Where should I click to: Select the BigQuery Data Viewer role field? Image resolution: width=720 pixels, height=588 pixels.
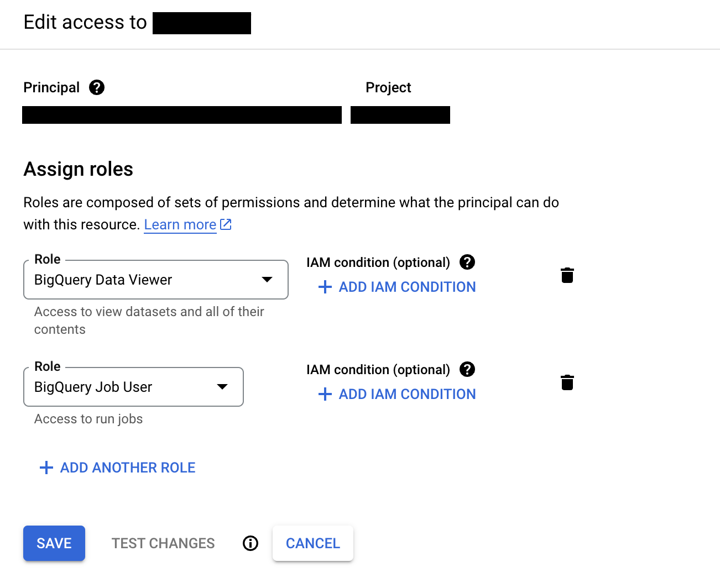point(144,280)
